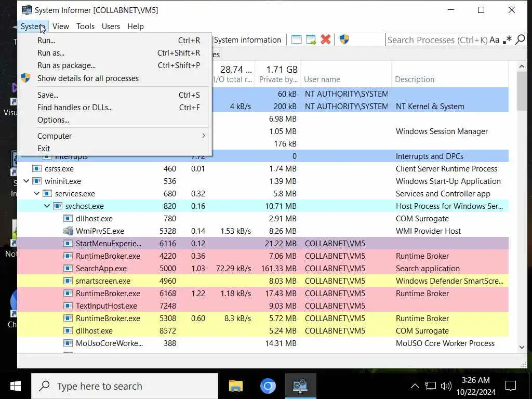Open Options... from System menu
Screen dimensions: 532x399
115,120
